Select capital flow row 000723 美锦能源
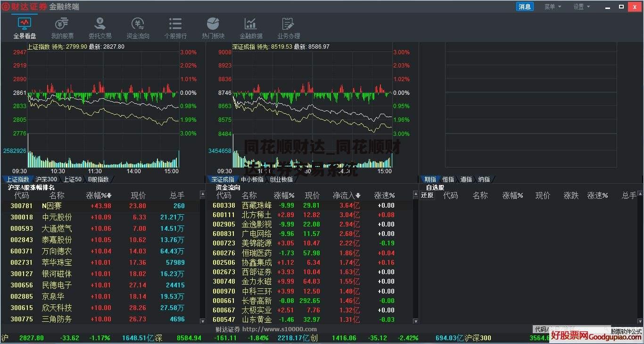 311,243
